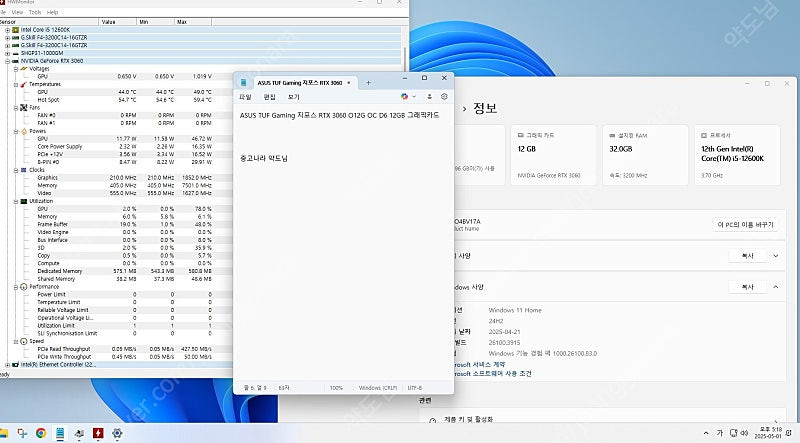800x443 pixels.
Task: Click the UTF-8 encoding in Notepad status bar
Action: 414,388
